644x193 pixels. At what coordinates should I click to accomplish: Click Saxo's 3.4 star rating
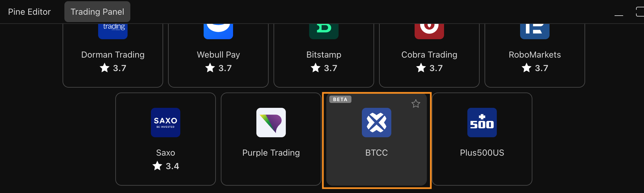coord(166,166)
